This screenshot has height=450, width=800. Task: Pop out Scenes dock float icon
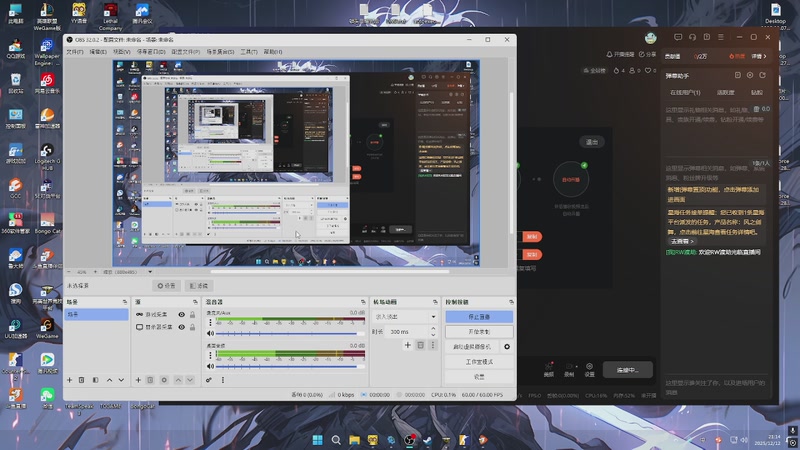point(125,302)
